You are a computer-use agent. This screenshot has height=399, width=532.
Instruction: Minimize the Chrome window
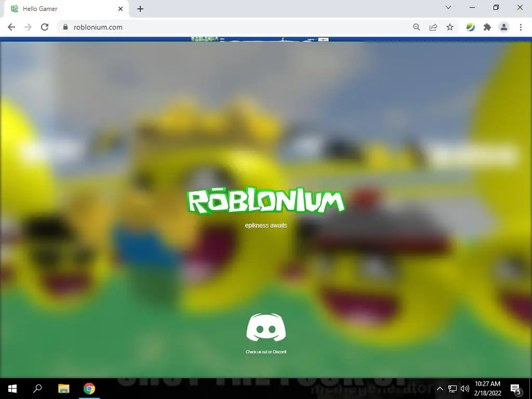472,7
